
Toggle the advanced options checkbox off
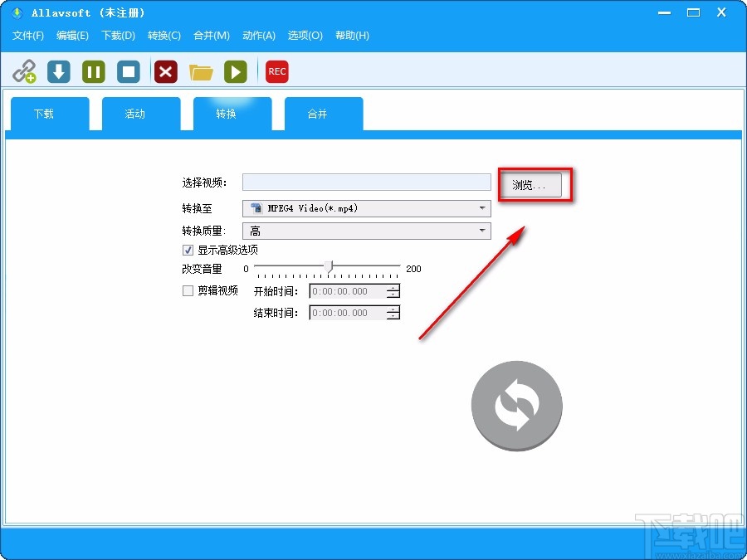coord(188,250)
